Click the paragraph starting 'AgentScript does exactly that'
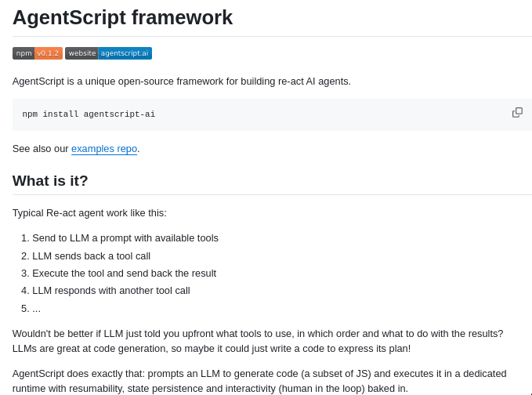 pyautogui.click(x=259, y=374)
